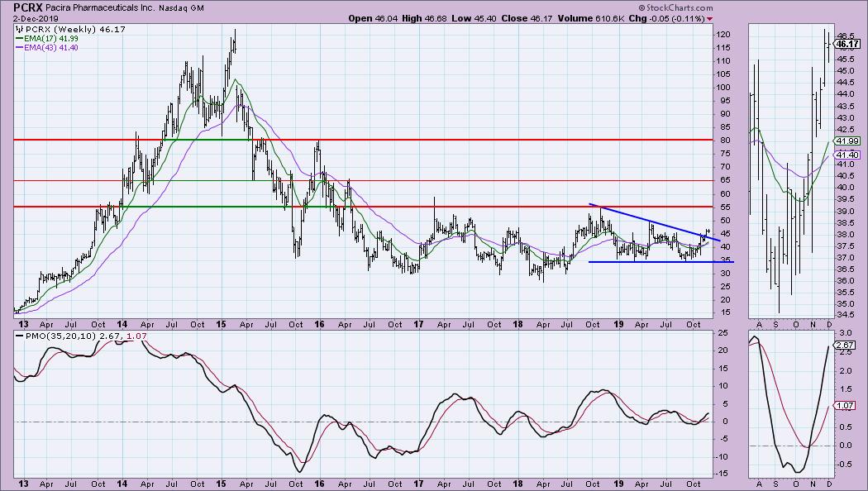Click the purple EMA(43) legend line swatch

pos(19,48)
